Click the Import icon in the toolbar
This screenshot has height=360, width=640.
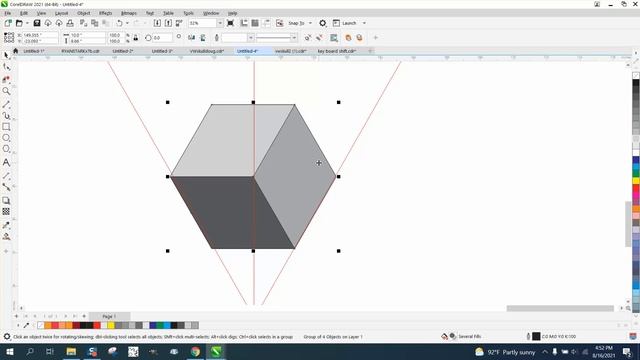pos(157,23)
